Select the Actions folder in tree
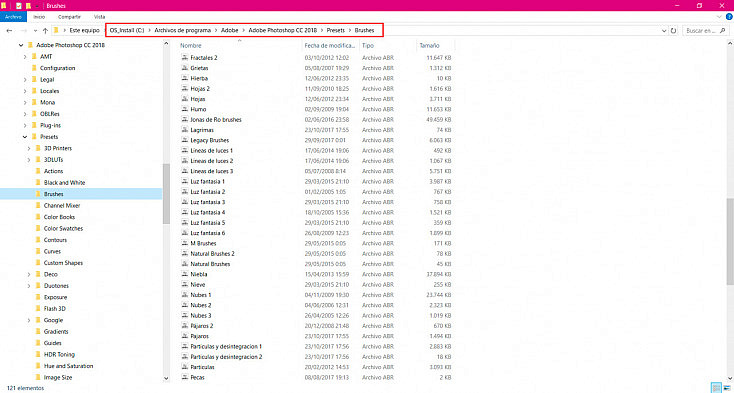Viewport: 734px width, 393px height. coord(53,171)
